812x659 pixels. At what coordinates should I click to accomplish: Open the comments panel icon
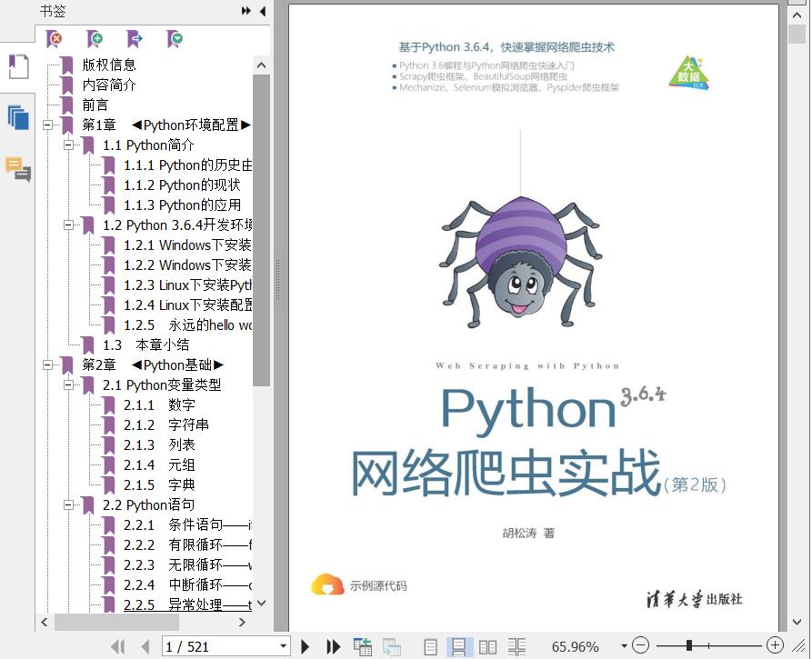point(18,169)
